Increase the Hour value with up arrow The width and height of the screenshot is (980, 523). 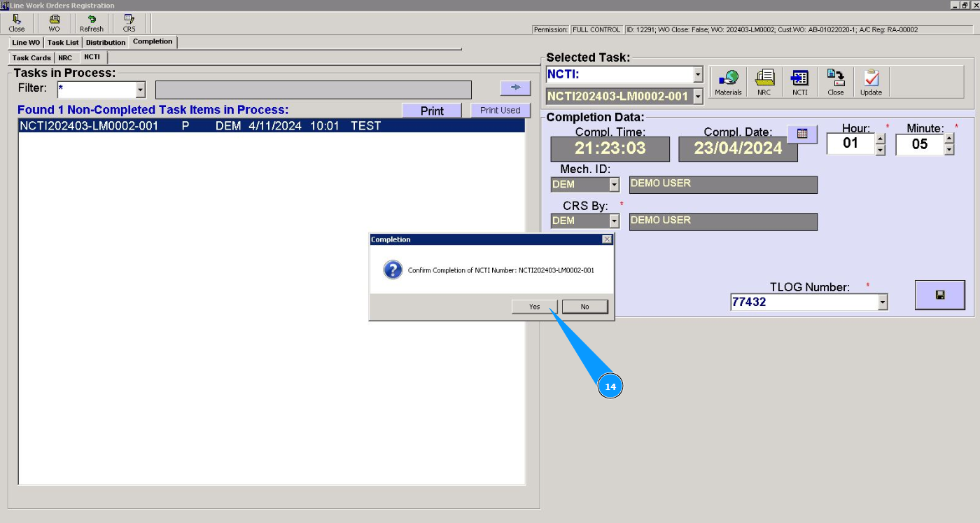click(880, 139)
